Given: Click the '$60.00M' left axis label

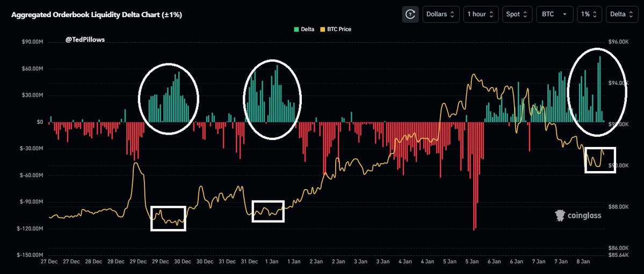Looking at the screenshot, I should pos(33,69).
